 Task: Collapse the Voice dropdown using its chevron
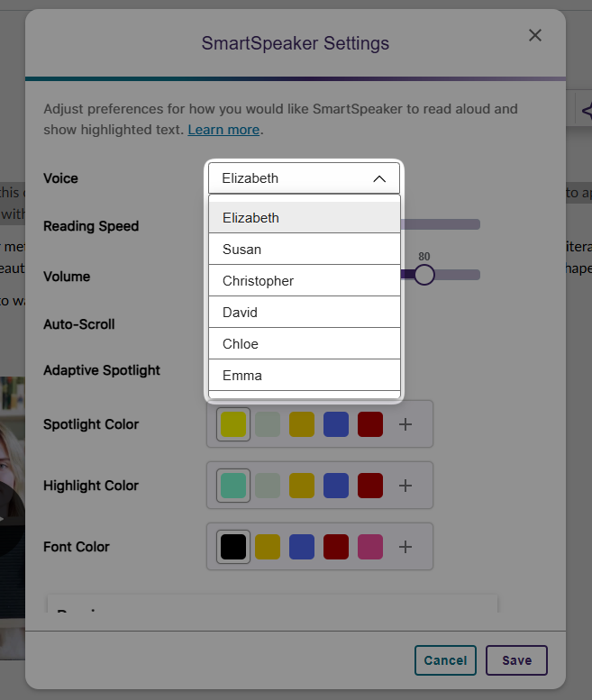click(x=379, y=178)
